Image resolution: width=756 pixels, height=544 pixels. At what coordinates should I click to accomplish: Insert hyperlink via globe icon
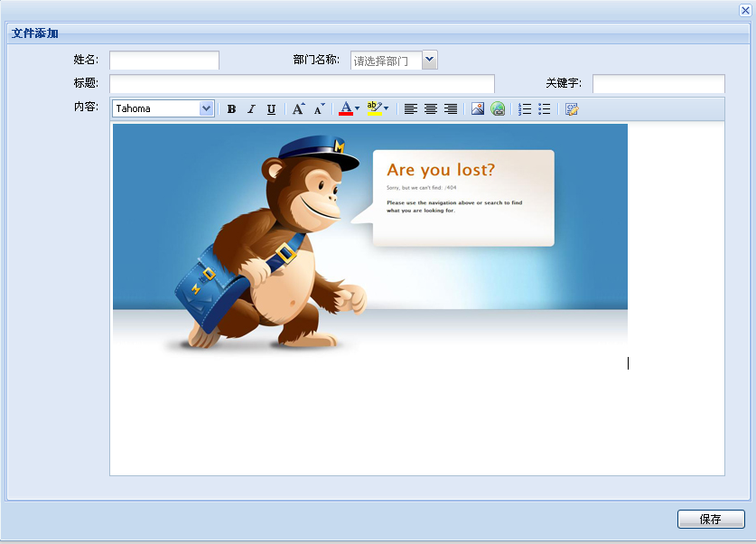(x=498, y=109)
